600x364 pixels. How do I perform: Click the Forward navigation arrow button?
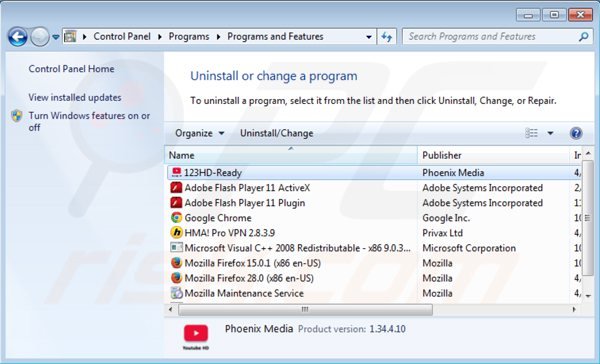(40, 37)
